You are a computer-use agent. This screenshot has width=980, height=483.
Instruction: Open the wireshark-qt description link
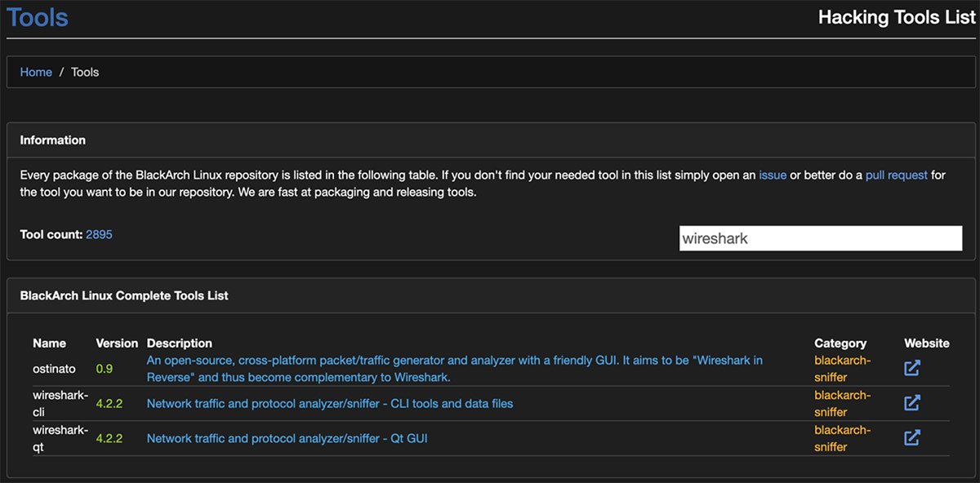(287, 438)
